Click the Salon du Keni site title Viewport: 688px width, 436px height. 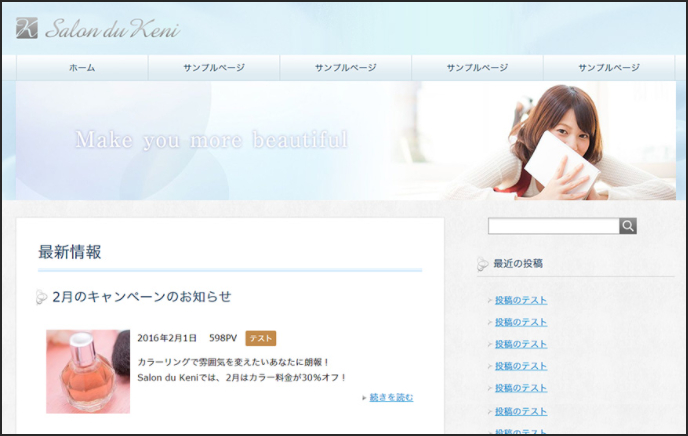click(113, 29)
